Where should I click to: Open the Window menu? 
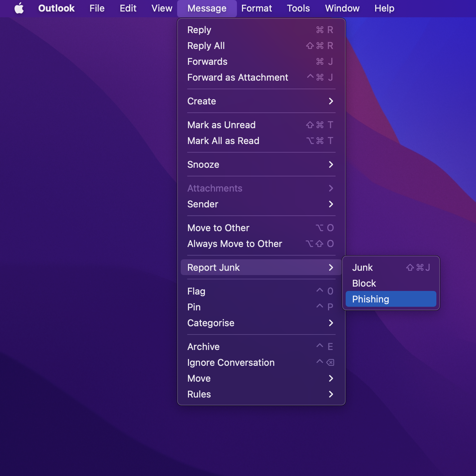click(342, 8)
